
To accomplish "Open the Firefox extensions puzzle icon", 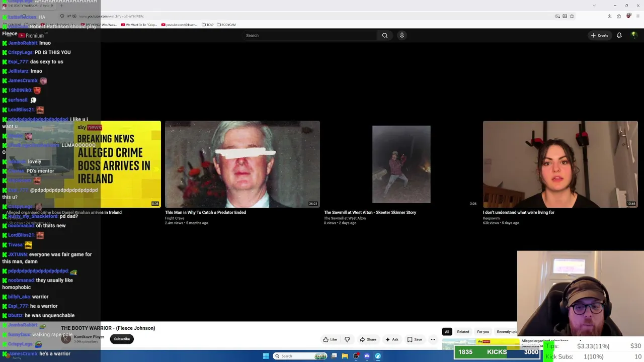I will click(619, 16).
